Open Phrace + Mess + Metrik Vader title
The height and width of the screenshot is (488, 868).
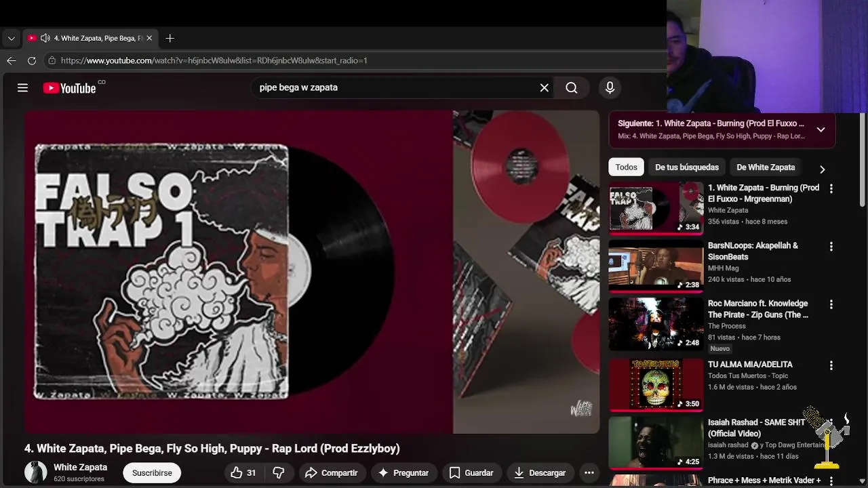pyautogui.click(x=764, y=481)
